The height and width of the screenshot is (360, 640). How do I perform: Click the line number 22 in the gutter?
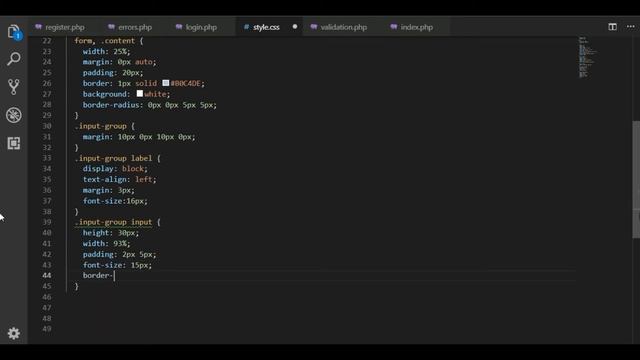click(47, 41)
